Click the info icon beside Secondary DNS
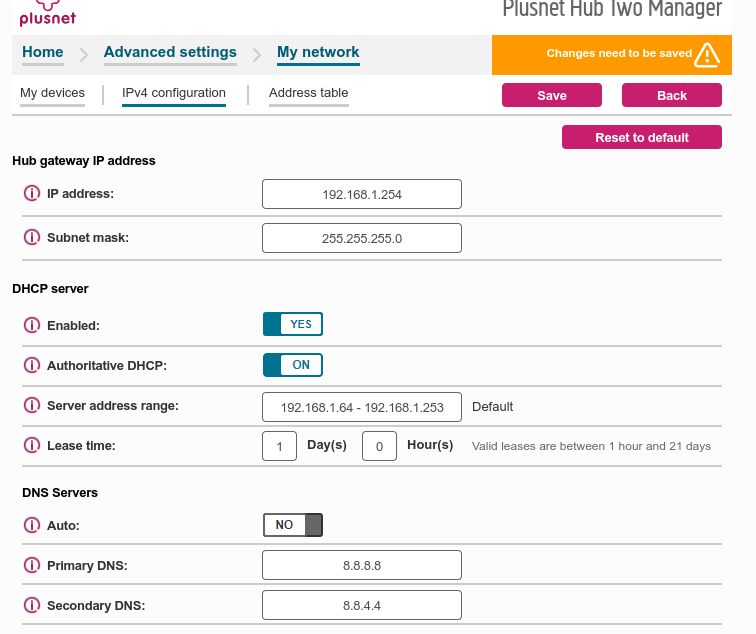The height and width of the screenshot is (634, 756). pos(31,606)
